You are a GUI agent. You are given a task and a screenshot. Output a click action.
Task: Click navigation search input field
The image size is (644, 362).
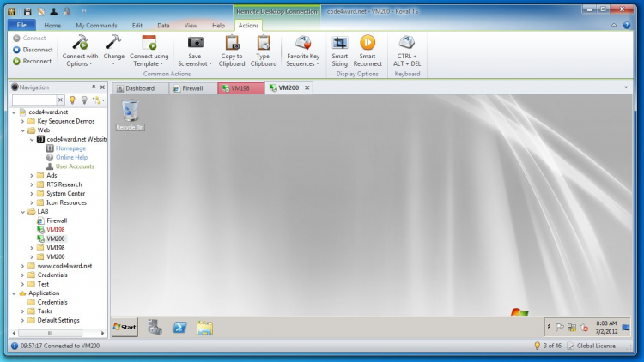[x=34, y=100]
